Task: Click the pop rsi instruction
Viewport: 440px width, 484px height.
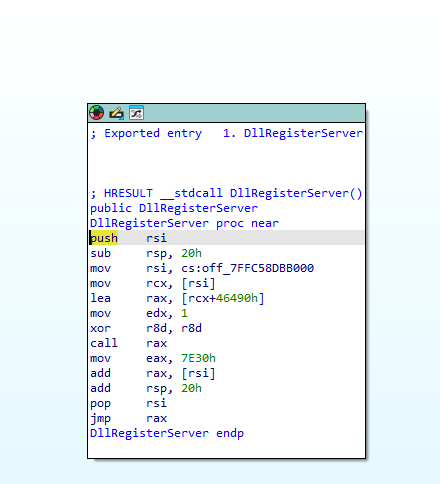Action: [128, 403]
